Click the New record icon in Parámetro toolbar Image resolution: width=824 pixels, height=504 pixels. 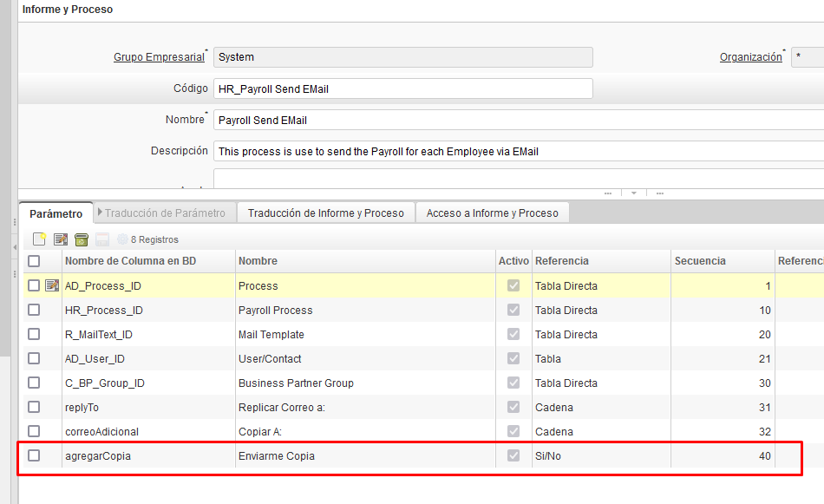pyautogui.click(x=39, y=239)
